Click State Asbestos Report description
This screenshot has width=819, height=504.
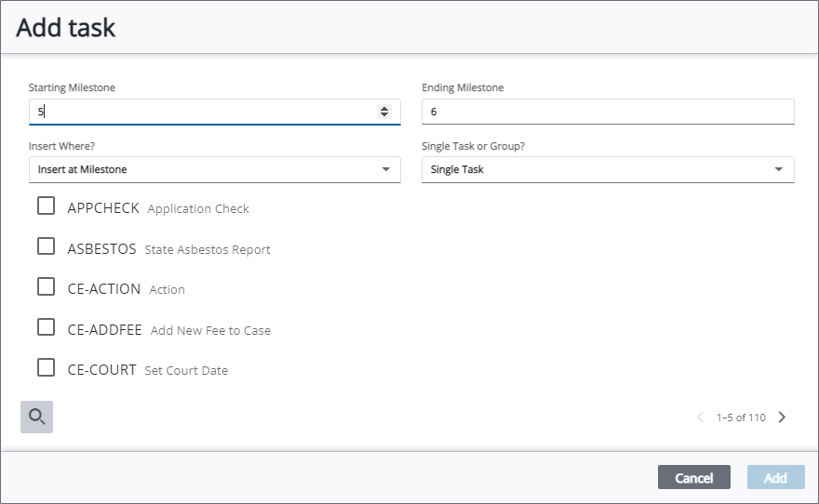click(x=208, y=249)
